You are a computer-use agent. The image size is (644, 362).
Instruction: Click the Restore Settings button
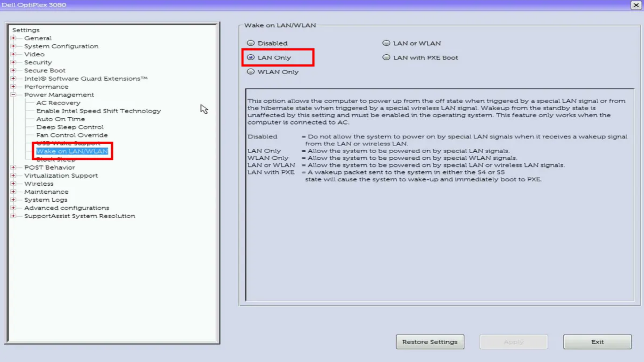430,342
